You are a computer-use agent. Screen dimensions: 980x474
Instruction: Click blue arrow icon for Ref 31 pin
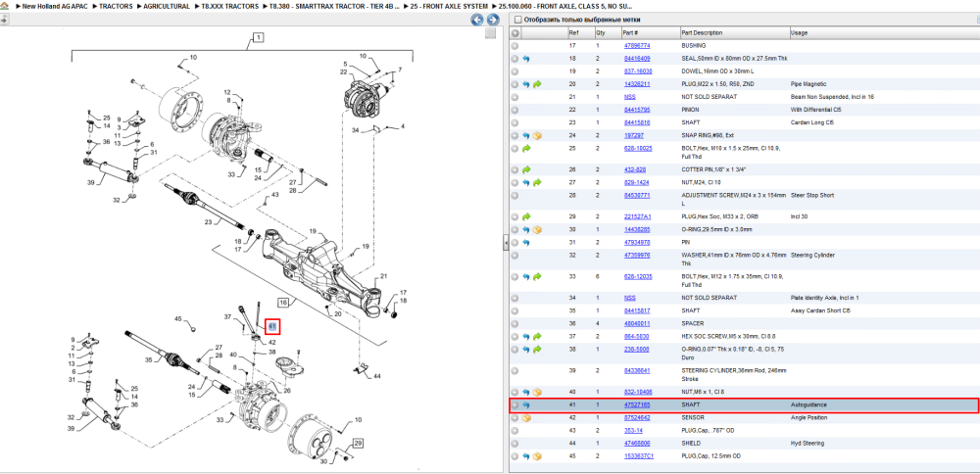525,242
